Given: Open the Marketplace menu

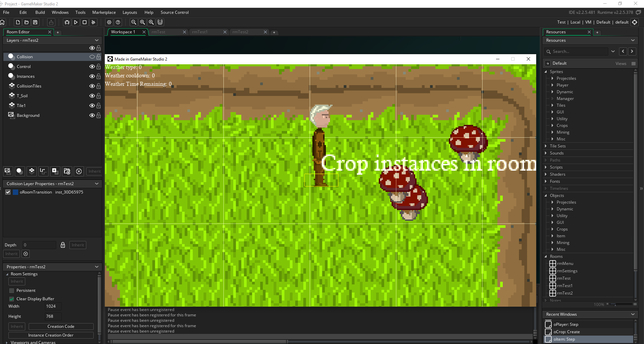Looking at the screenshot, I should coord(104,12).
